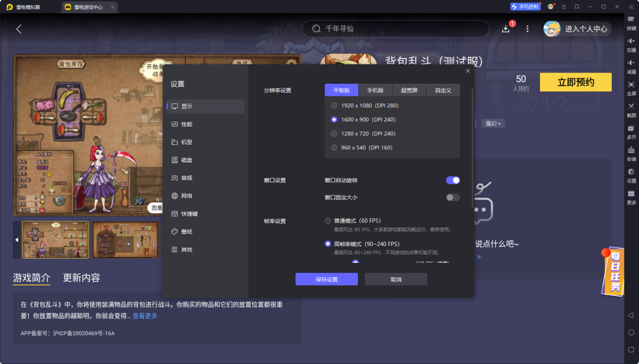
Task: Switch to the 平板版 resolution tab
Action: [341, 90]
